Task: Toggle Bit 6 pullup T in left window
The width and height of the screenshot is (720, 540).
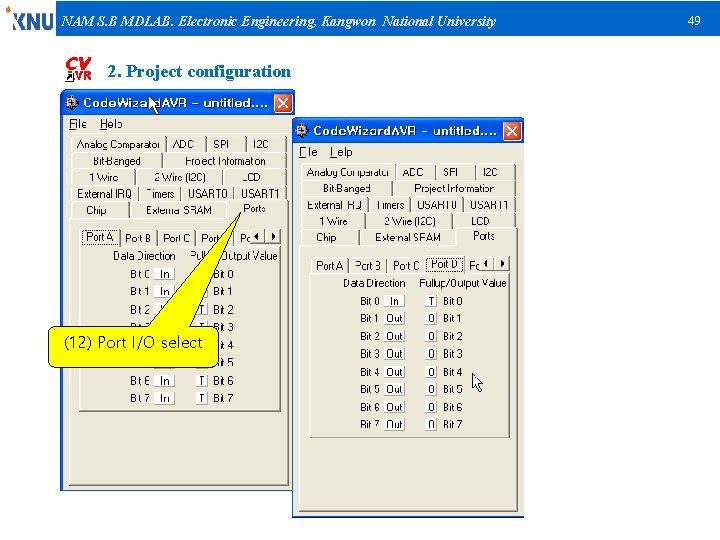Action: (x=201, y=381)
